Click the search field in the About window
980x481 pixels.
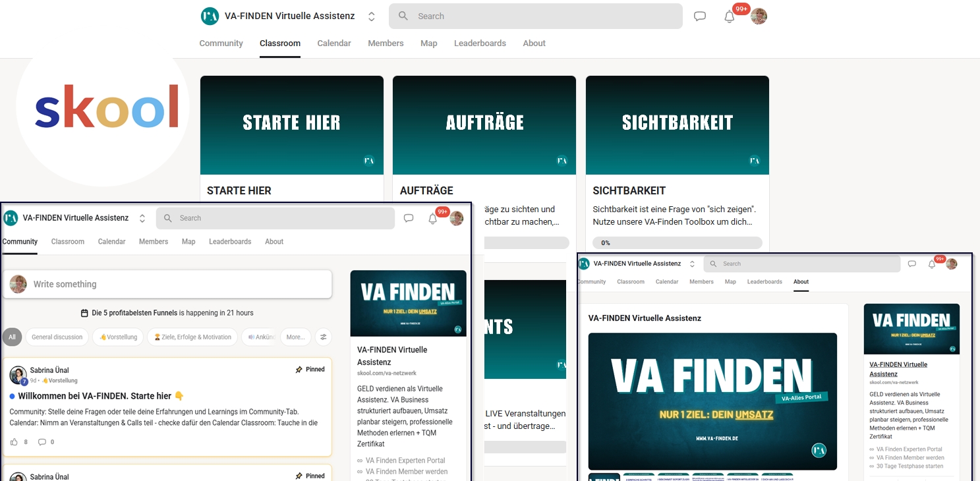pyautogui.click(x=802, y=264)
